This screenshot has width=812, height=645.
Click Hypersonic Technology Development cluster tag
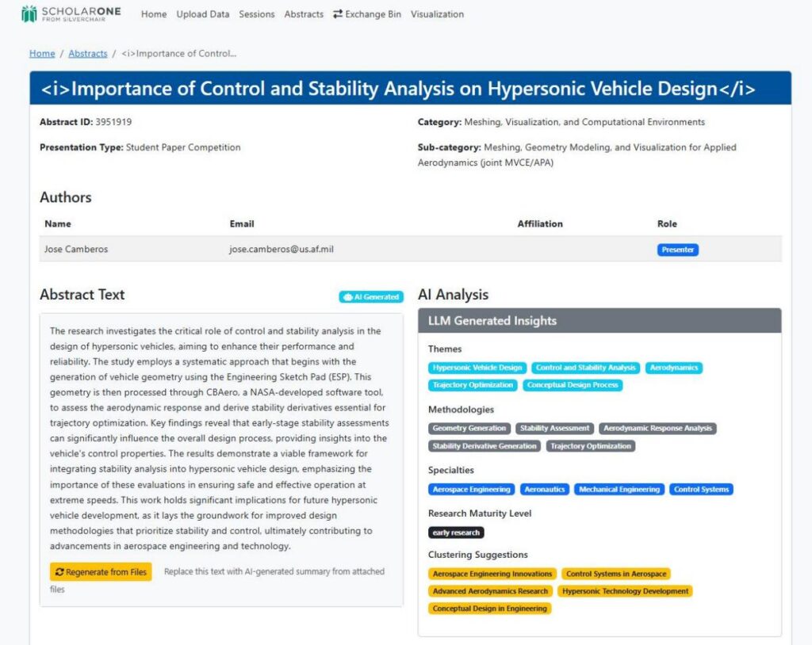pyautogui.click(x=625, y=591)
